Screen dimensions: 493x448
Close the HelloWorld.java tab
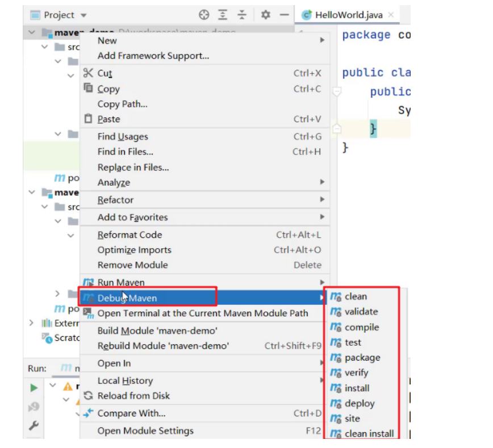pos(391,14)
